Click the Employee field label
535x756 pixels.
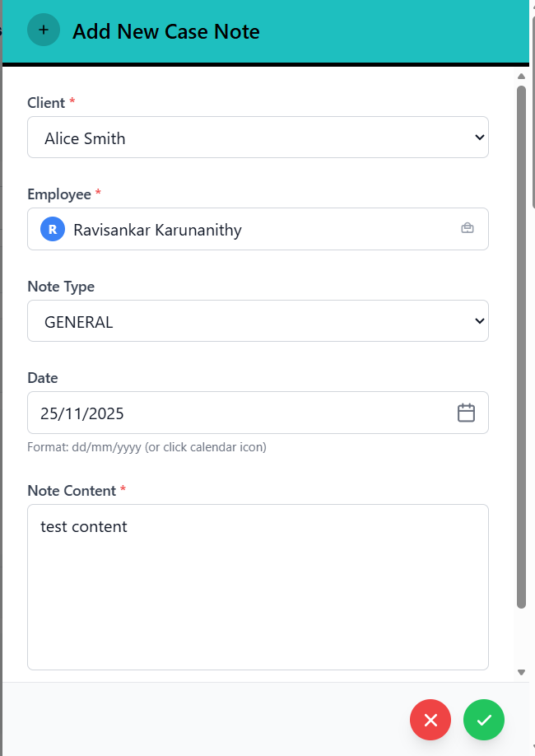point(59,194)
